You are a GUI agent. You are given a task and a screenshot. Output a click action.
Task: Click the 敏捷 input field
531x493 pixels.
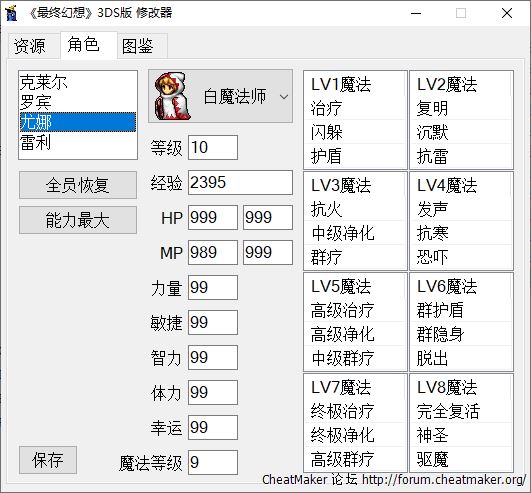(x=213, y=322)
